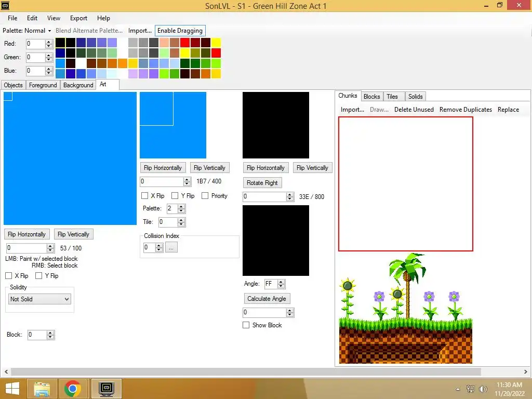
Task: Increase the Palette line spinner
Action: [x=181, y=207]
